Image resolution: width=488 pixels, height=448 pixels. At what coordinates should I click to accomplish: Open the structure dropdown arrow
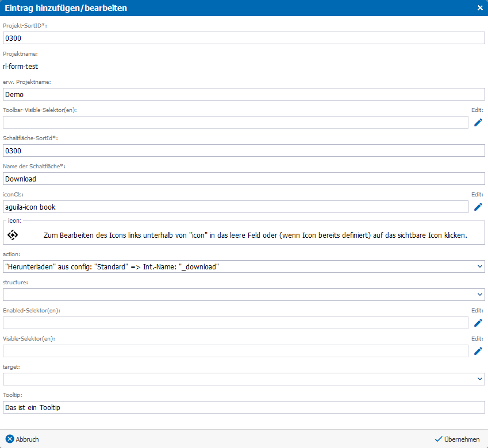coord(479,295)
